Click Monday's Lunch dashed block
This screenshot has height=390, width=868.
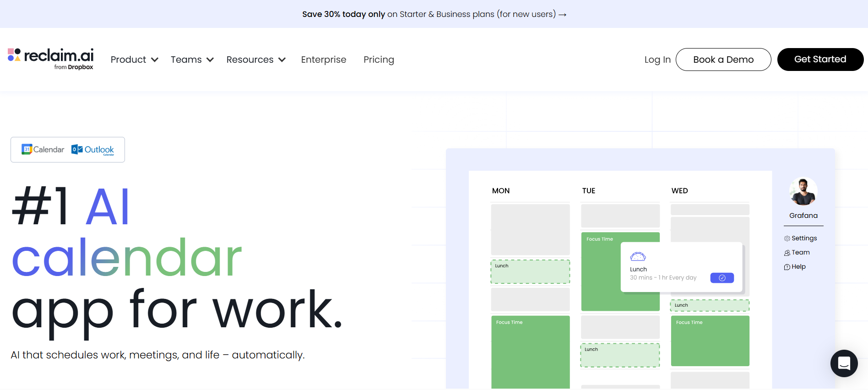pos(530,272)
